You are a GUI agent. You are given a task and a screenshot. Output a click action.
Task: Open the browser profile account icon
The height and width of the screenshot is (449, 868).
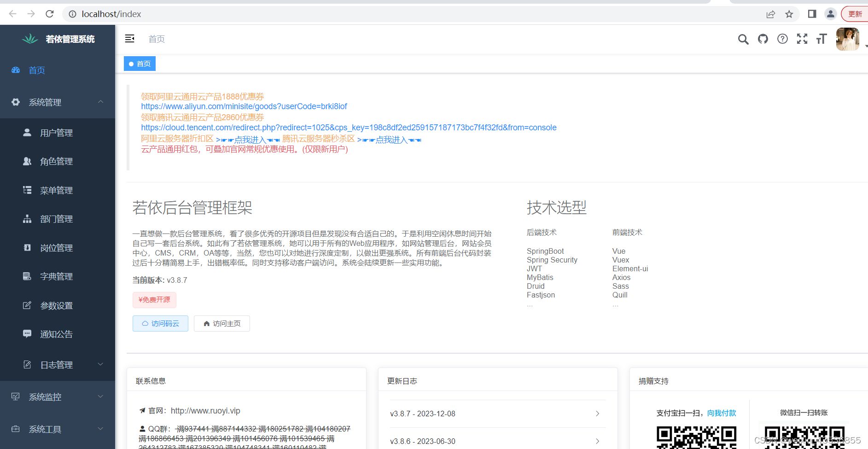tap(831, 14)
